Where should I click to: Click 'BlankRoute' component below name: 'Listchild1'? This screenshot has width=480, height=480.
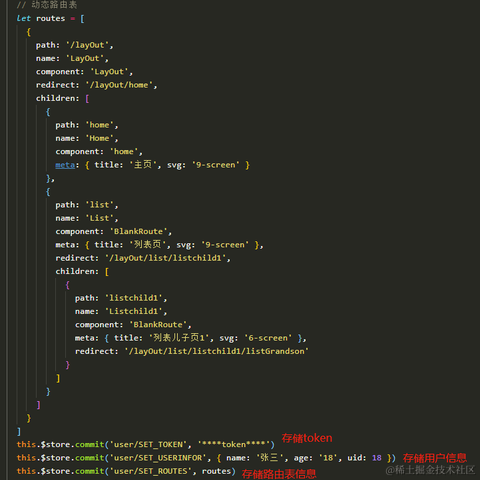coord(158,325)
